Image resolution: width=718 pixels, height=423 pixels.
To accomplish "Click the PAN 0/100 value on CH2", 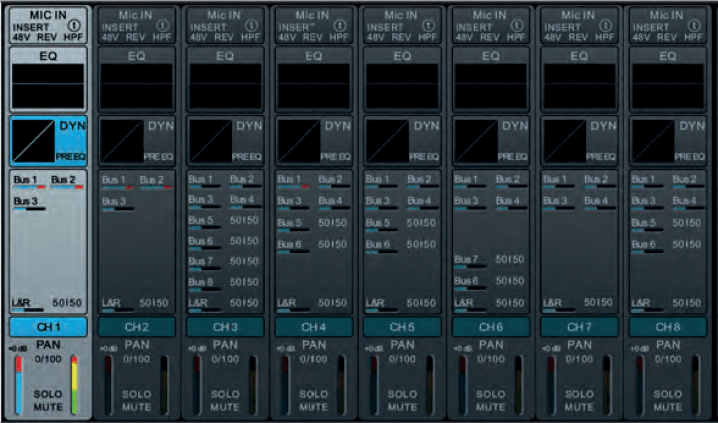I will (136, 359).
